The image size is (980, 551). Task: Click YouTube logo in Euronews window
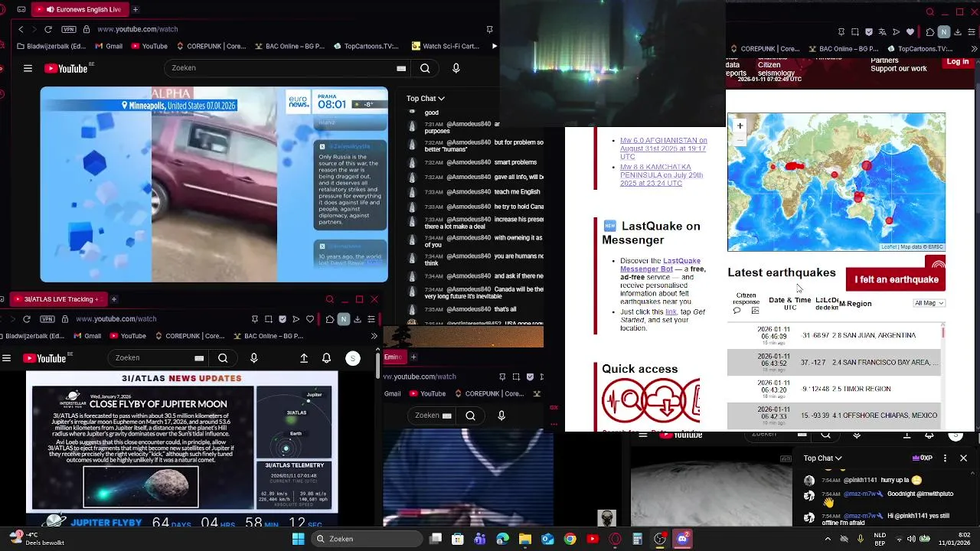coord(66,68)
